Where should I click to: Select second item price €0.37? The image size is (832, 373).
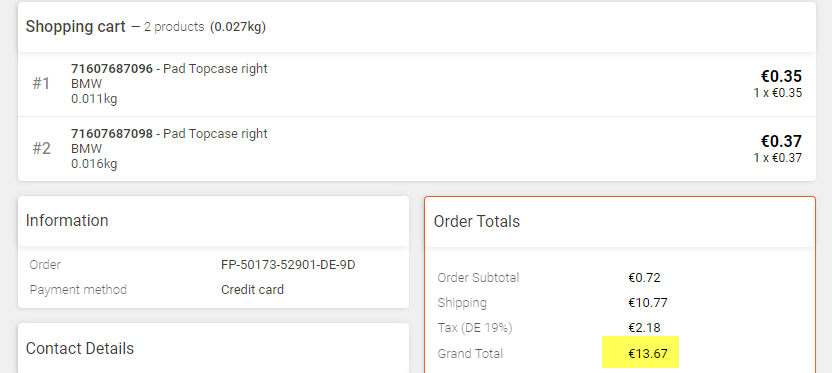pos(781,141)
